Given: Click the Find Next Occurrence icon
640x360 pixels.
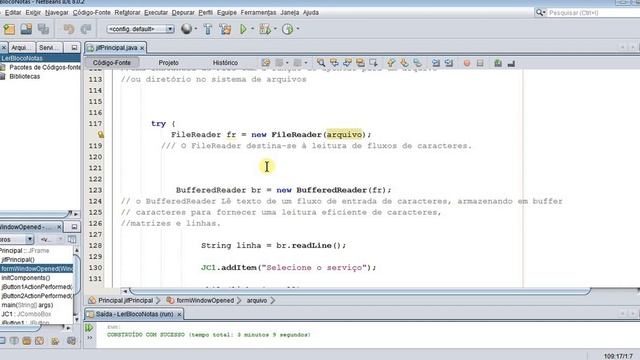Looking at the screenshot, I should pos(347,63).
